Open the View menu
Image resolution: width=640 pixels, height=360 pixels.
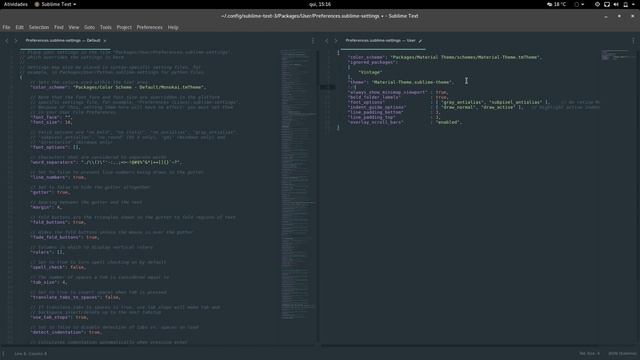coord(74,27)
